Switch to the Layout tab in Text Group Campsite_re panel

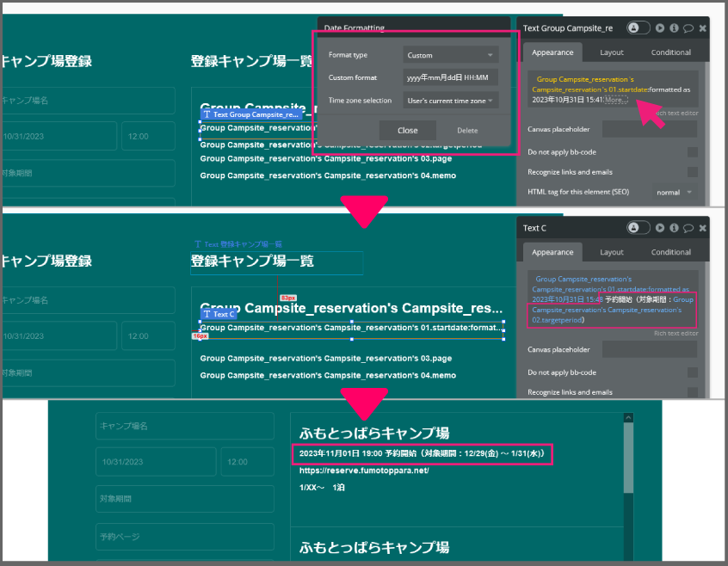coord(612,52)
